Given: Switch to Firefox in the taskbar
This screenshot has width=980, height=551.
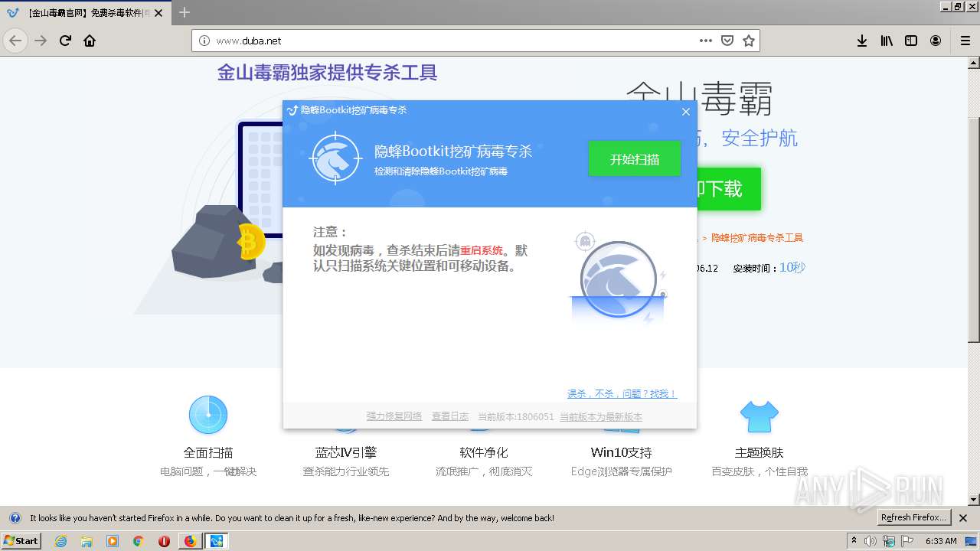Looking at the screenshot, I should coord(190,541).
